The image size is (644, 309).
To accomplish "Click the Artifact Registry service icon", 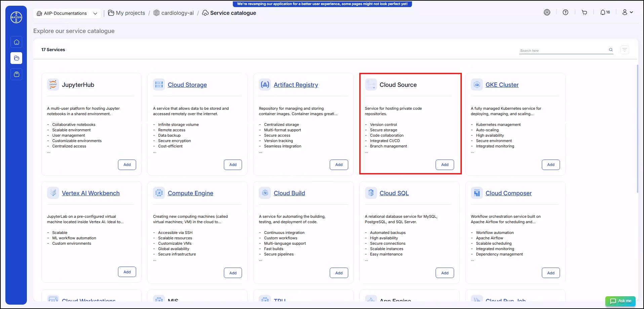I will point(265,84).
